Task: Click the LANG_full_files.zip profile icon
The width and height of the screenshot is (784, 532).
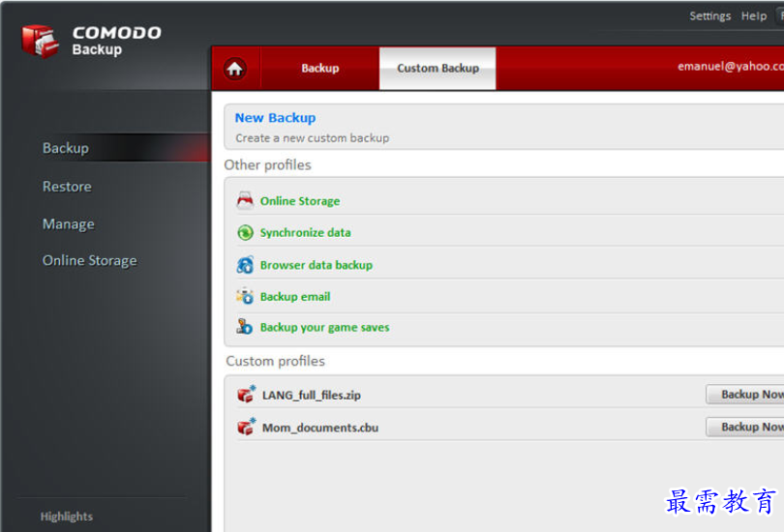Action: pos(246,395)
